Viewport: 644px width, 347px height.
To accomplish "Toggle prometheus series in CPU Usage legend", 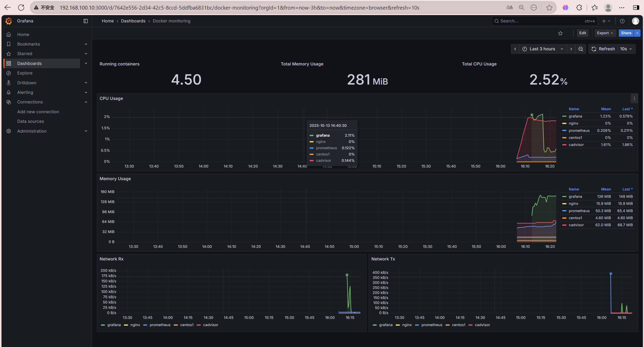I will point(579,131).
